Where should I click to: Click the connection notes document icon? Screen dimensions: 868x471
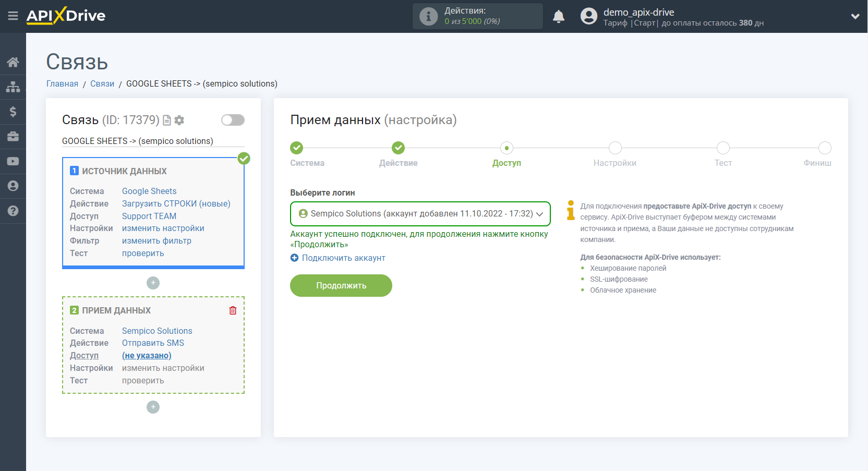[x=167, y=120]
